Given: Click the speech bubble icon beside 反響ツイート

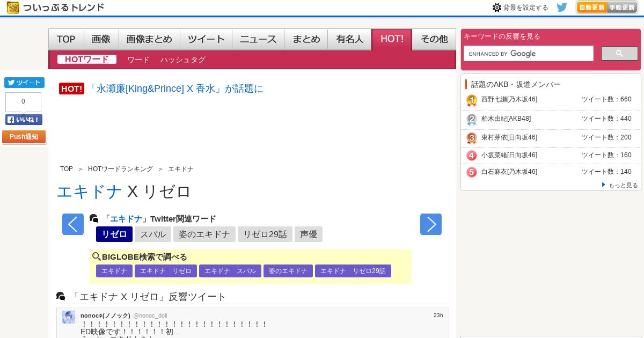Looking at the screenshot, I should pyautogui.click(x=61, y=296).
